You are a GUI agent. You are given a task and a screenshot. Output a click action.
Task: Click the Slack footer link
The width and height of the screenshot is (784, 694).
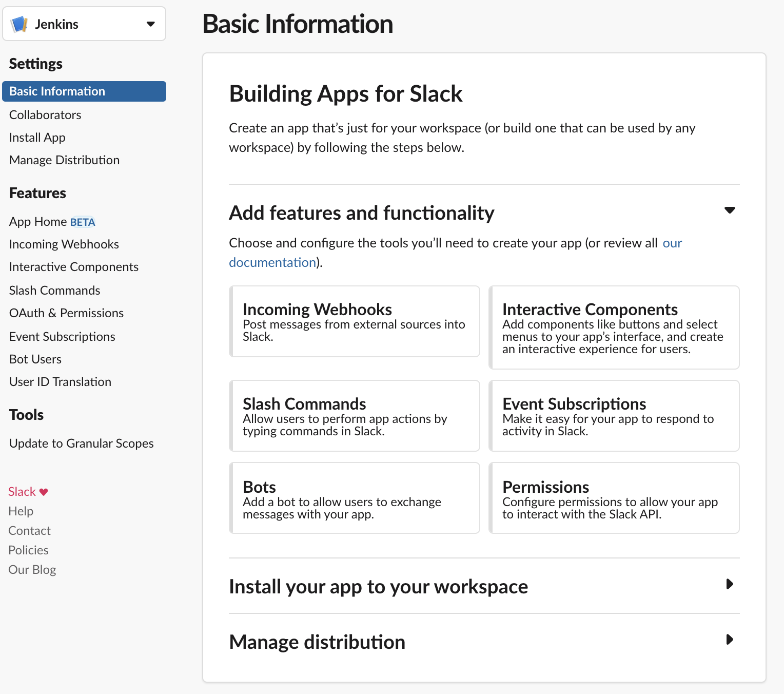22,492
